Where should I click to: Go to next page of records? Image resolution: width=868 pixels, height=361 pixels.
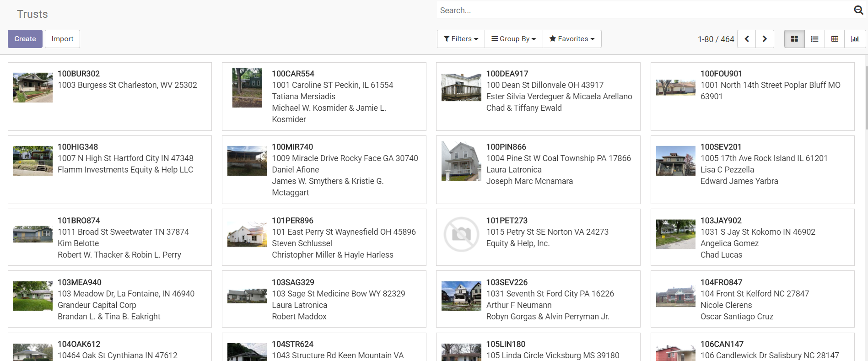[x=765, y=39]
